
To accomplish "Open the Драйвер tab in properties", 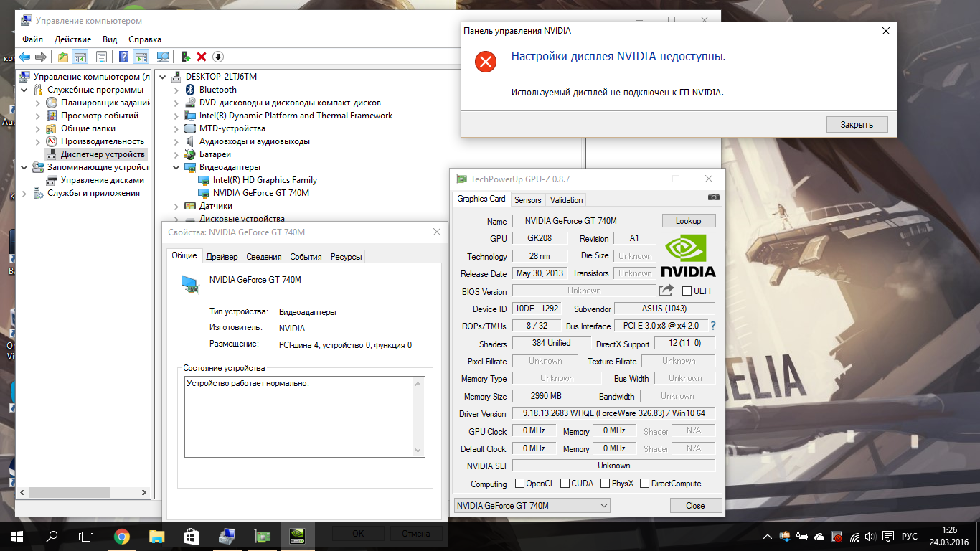I will (222, 257).
